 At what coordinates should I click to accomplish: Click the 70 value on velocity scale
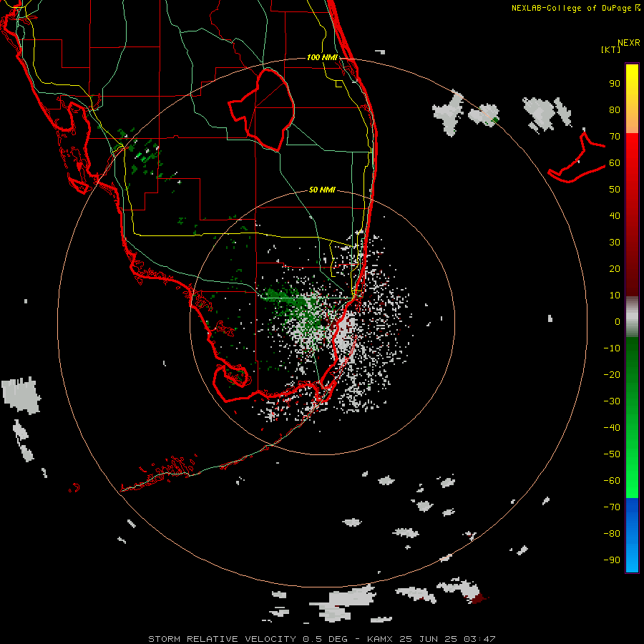(615, 137)
